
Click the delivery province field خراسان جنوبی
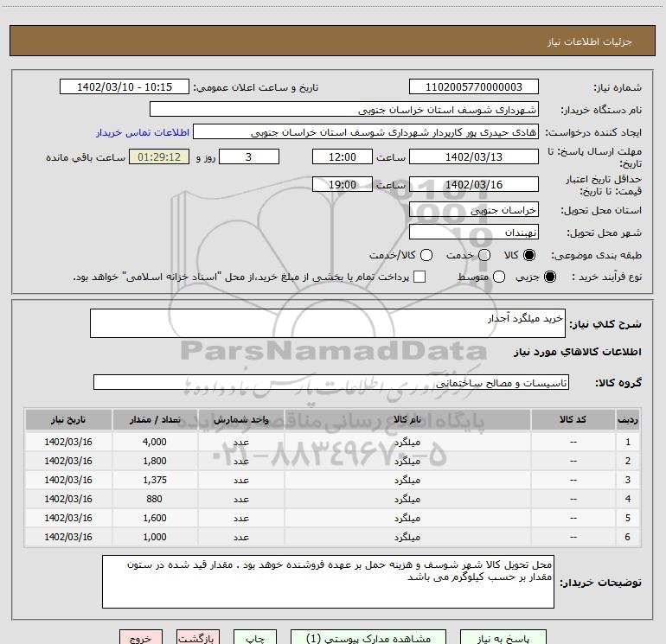click(474, 209)
